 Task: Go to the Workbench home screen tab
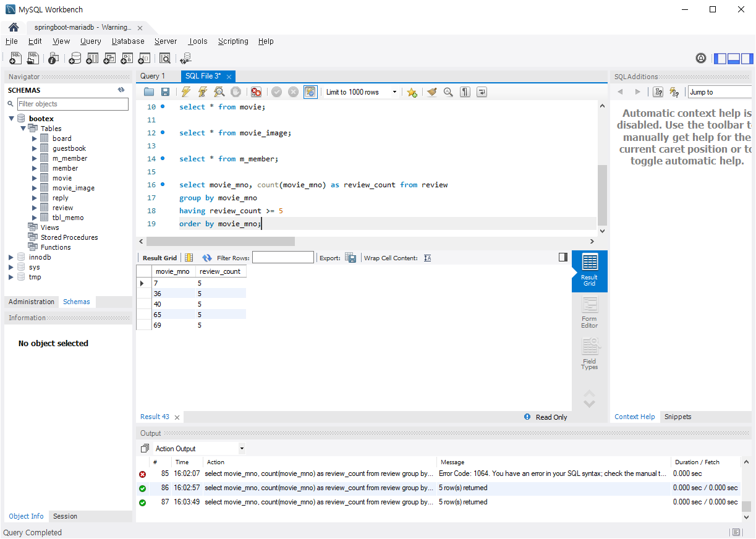pos(13,28)
